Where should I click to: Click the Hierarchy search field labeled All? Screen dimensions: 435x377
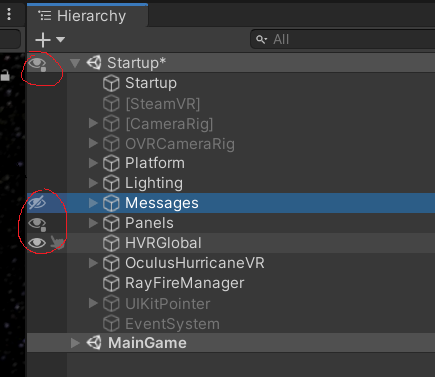pos(343,39)
